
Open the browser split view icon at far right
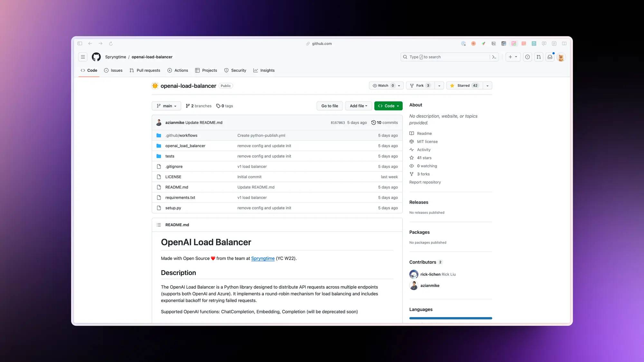564,43
